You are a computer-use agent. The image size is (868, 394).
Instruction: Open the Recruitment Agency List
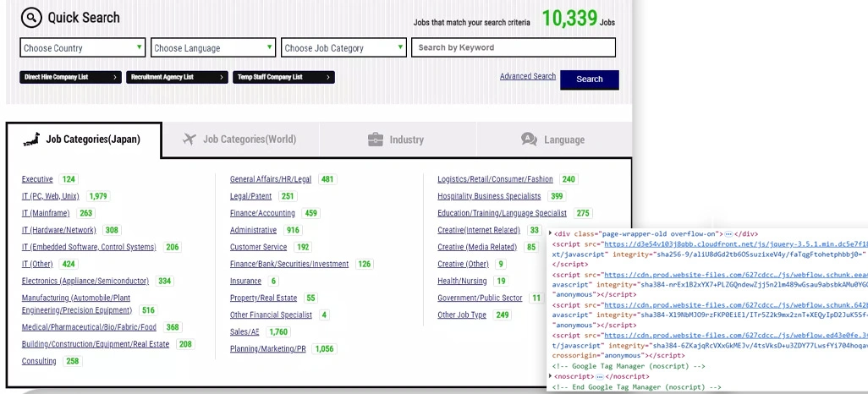coord(177,78)
